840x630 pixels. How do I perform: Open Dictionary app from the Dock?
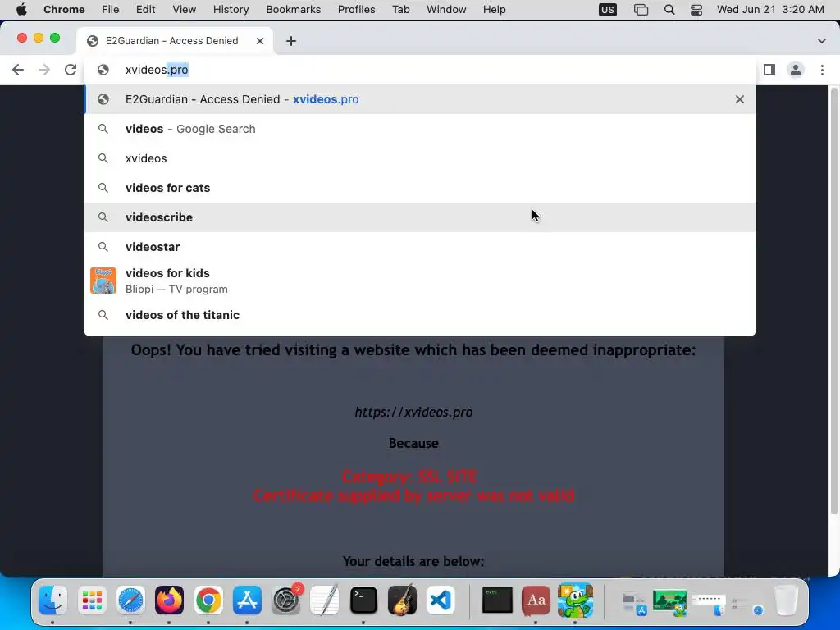coord(536,600)
